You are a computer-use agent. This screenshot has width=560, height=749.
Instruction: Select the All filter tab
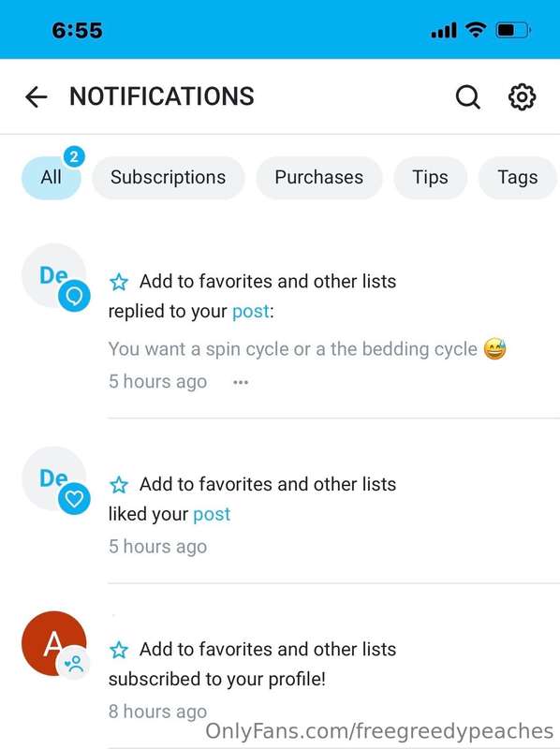[x=52, y=177]
